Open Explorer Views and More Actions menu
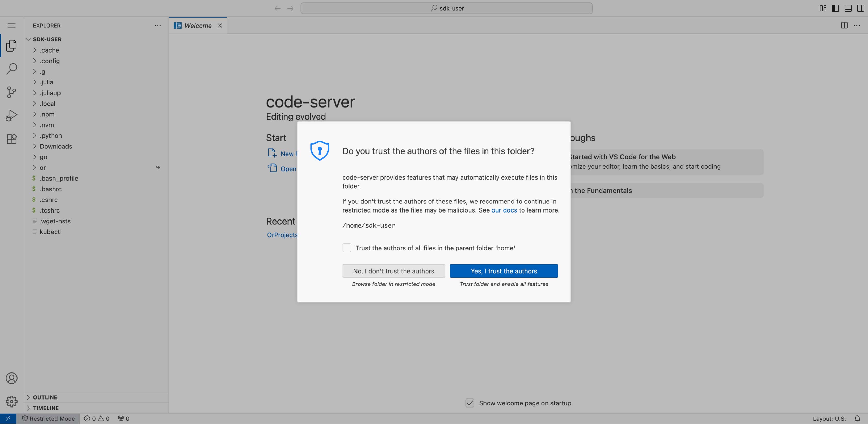 [158, 26]
